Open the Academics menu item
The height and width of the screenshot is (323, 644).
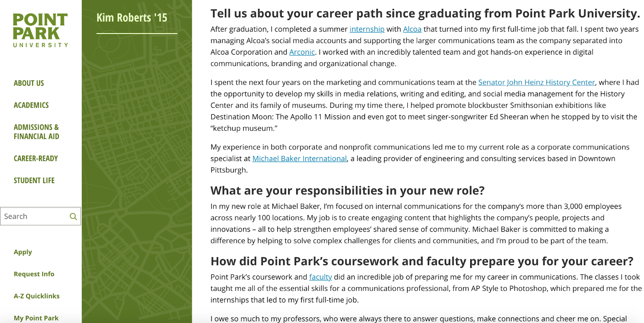31,105
